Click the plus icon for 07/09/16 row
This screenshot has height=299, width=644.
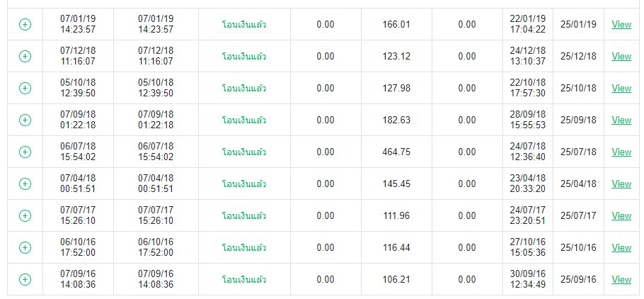(x=25, y=279)
